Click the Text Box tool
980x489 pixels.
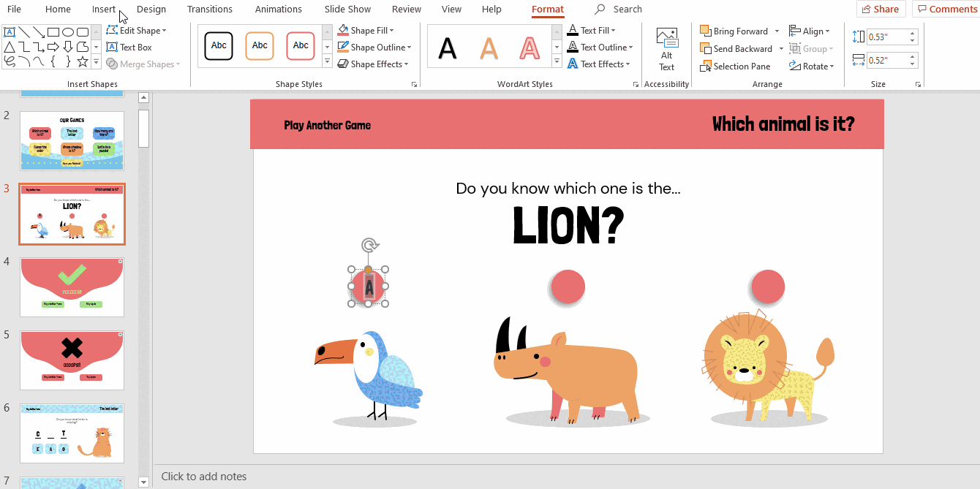[x=129, y=48]
